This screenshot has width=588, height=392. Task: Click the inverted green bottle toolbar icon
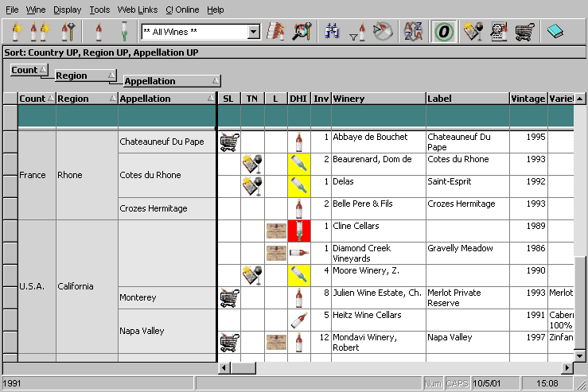point(124,32)
